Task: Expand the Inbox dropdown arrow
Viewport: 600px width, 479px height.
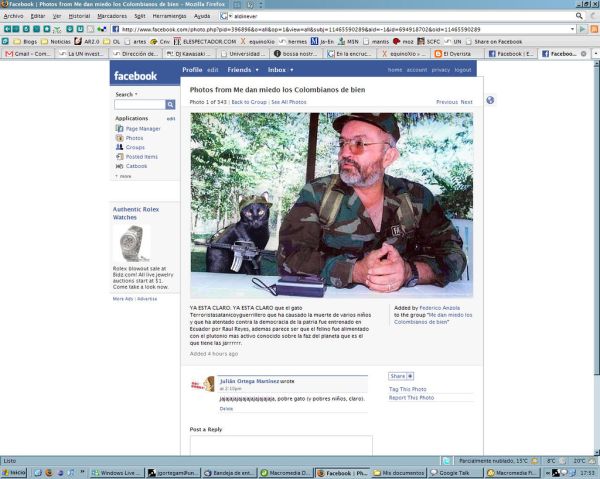Action: [x=292, y=70]
